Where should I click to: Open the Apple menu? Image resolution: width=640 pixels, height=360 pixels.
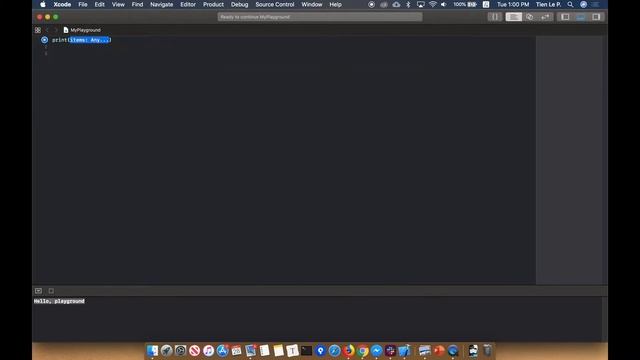click(x=43, y=4)
